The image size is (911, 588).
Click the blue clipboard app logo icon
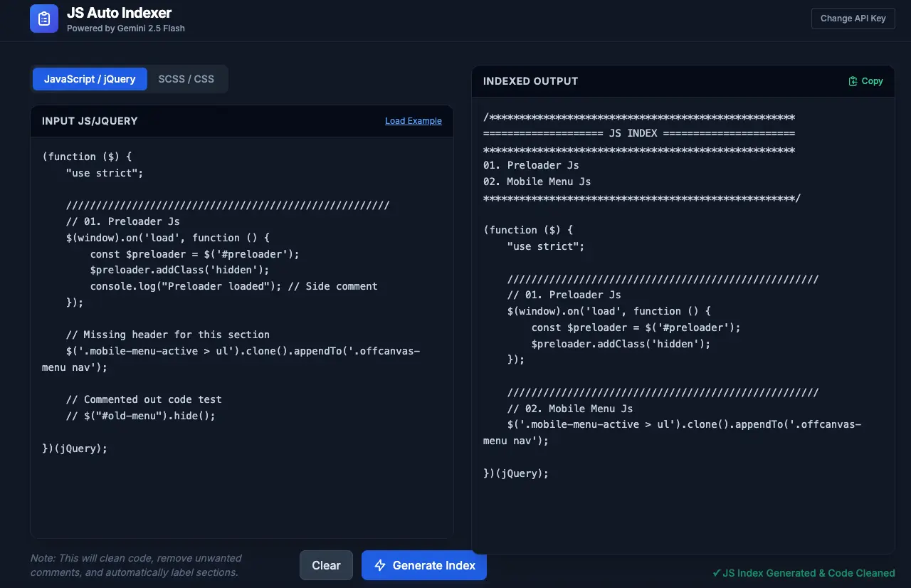[44, 19]
